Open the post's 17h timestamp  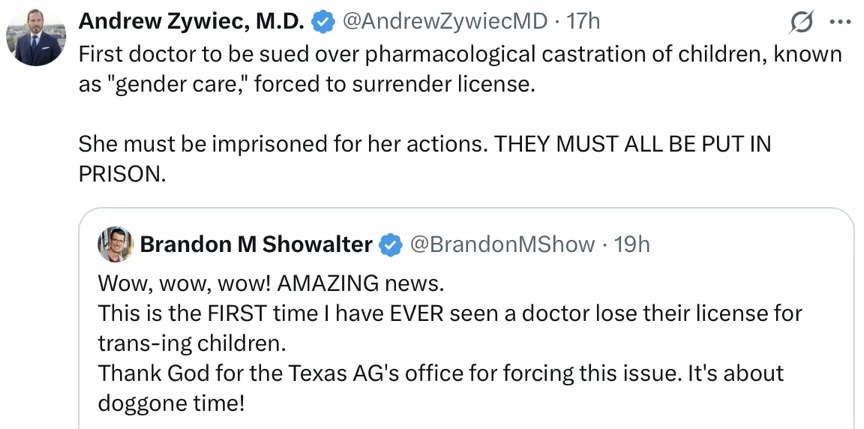[582, 21]
